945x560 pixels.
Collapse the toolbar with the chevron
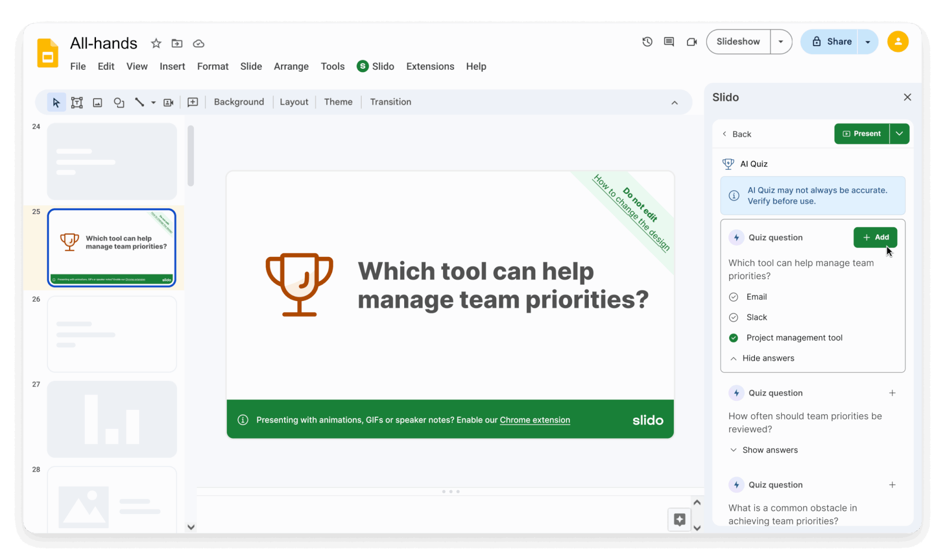(675, 102)
